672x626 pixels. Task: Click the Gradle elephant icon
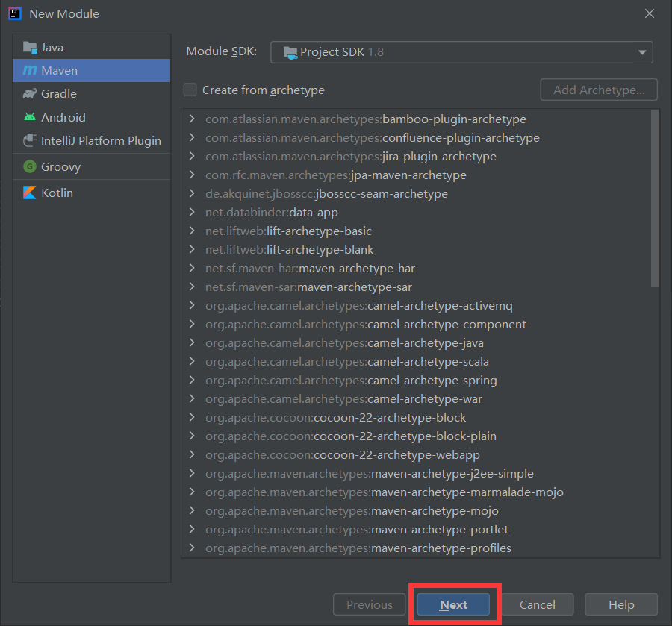30,94
